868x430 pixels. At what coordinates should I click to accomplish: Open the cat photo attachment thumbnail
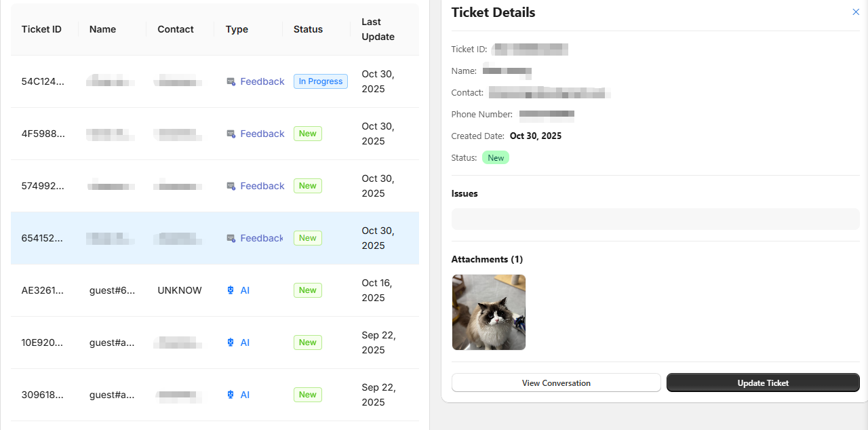coord(489,312)
